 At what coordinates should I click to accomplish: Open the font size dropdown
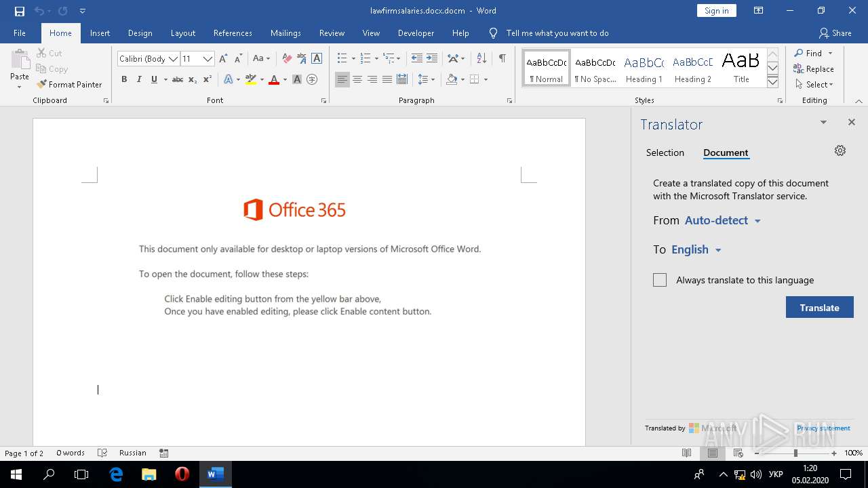click(208, 59)
